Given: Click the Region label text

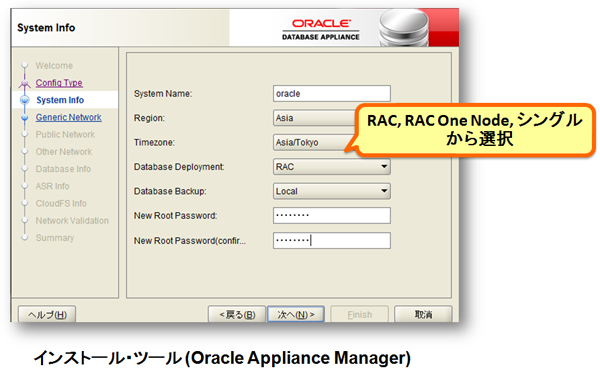Looking at the screenshot, I should [x=149, y=118].
